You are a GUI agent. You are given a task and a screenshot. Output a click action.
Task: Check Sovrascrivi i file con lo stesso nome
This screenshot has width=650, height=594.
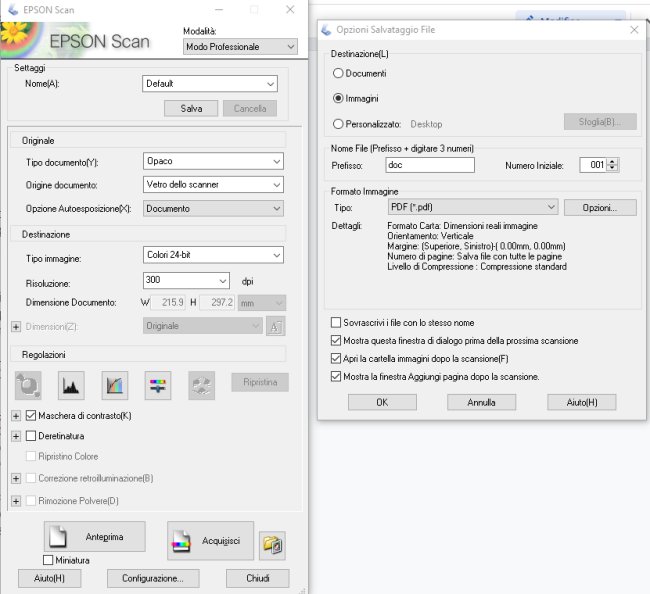(x=336, y=322)
